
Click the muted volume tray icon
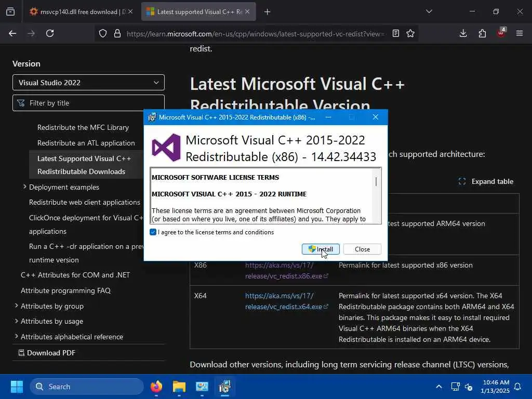click(469, 387)
